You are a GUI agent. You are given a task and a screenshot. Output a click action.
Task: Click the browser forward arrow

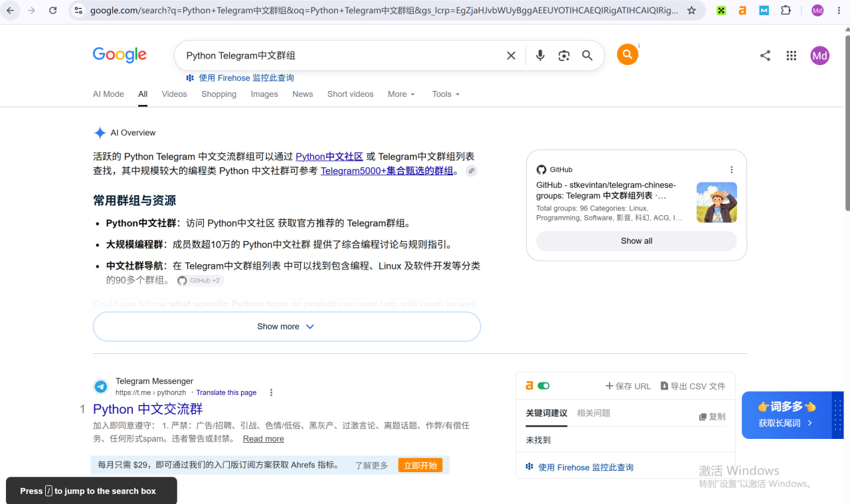(31, 11)
